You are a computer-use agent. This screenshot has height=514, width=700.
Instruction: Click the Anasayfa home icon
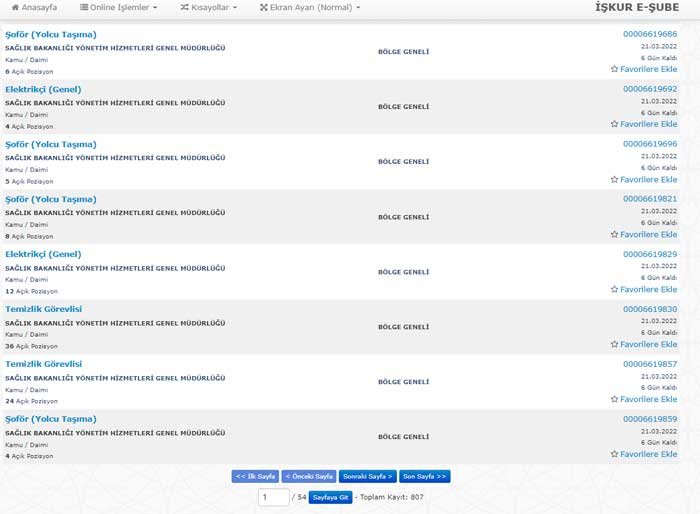pyautogui.click(x=13, y=8)
